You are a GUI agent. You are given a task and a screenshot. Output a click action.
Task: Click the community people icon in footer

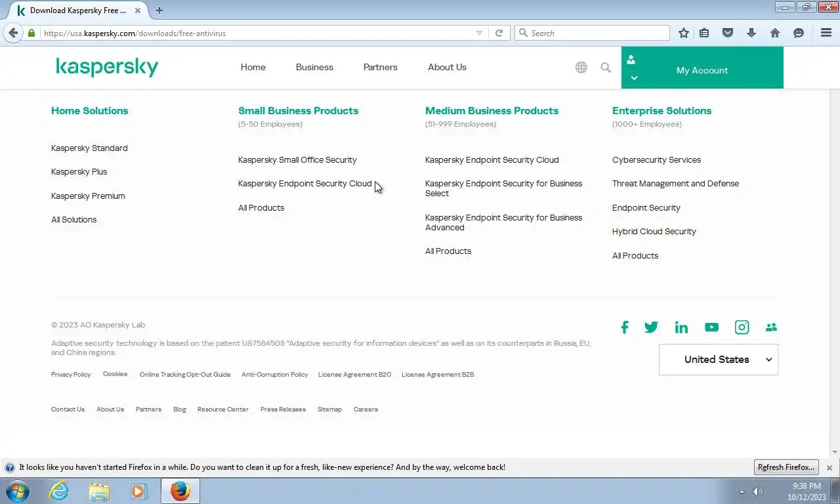(x=771, y=327)
